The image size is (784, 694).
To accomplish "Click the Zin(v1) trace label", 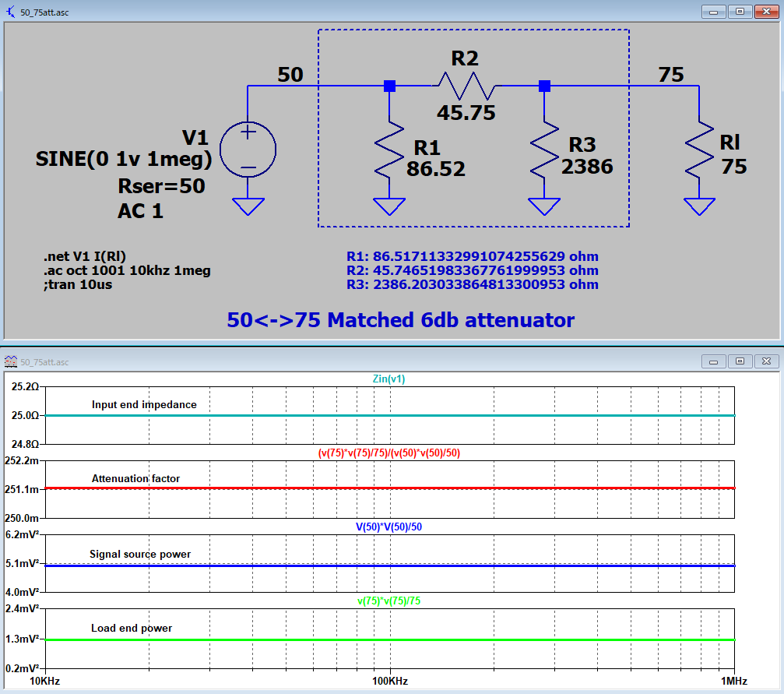I will [x=389, y=379].
